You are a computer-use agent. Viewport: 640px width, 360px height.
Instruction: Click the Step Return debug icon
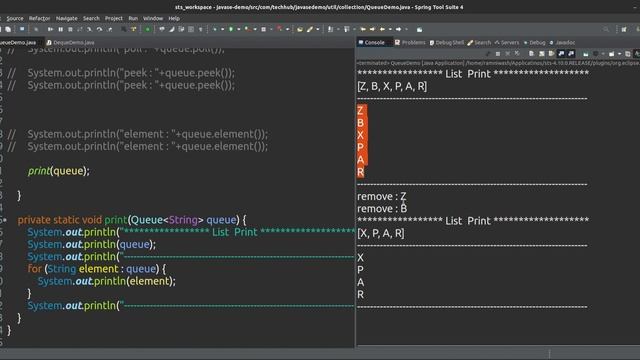click(x=110, y=29)
